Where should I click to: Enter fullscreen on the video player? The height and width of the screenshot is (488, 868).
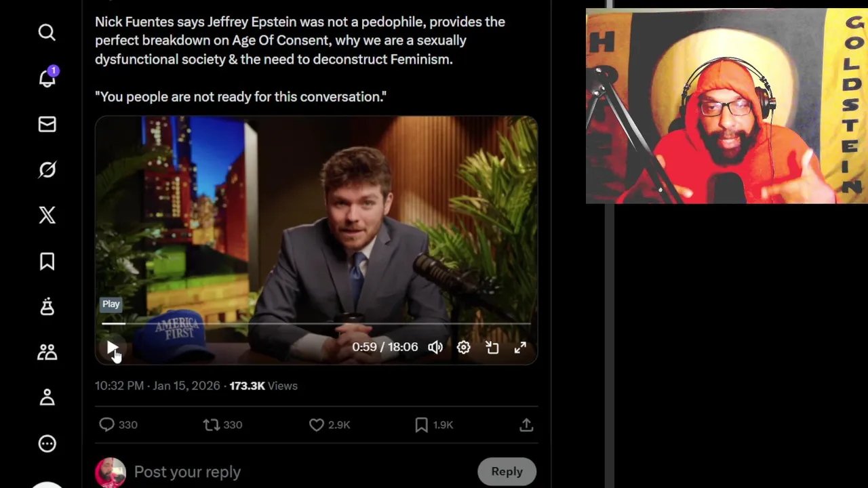click(x=520, y=347)
